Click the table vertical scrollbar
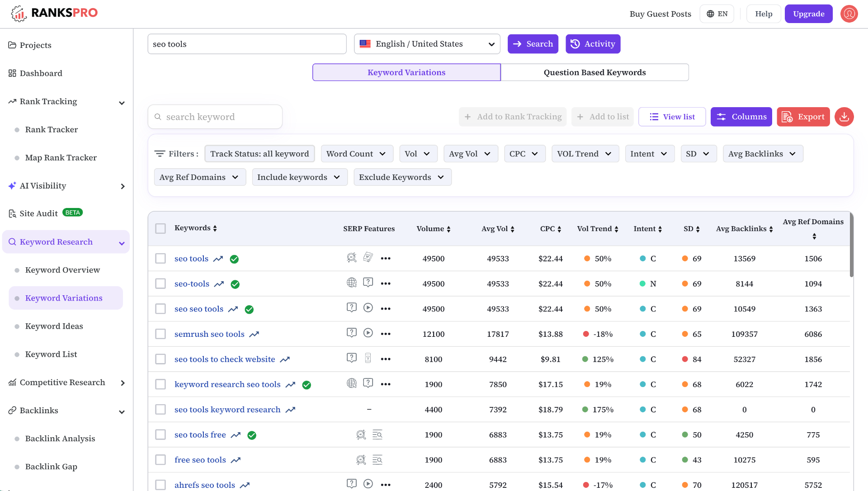 pos(851,245)
